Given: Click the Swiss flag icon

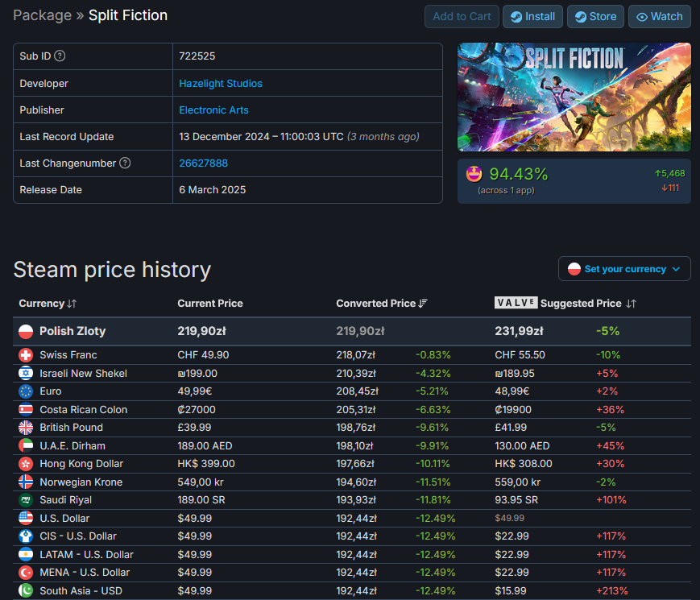Looking at the screenshot, I should 26,355.
